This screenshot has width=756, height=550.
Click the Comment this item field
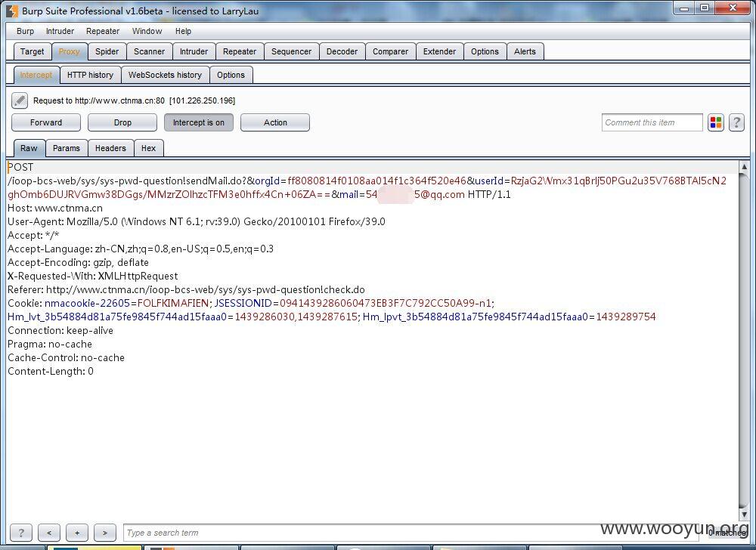click(652, 122)
